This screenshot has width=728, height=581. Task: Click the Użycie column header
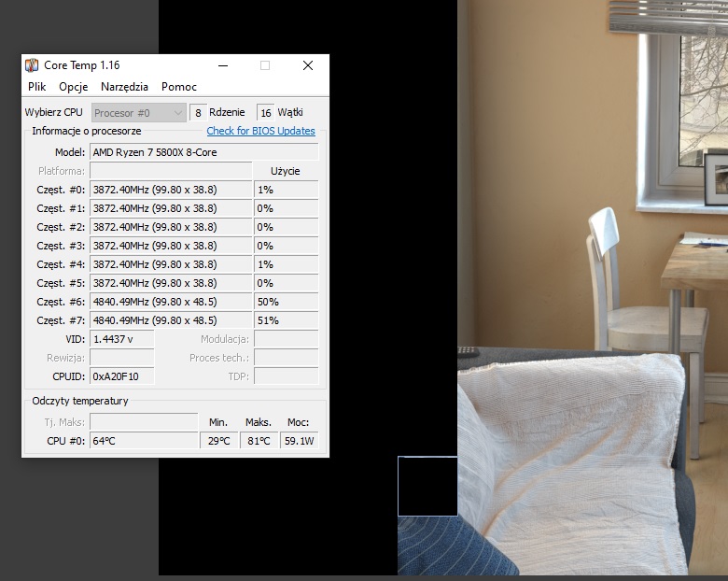285,171
